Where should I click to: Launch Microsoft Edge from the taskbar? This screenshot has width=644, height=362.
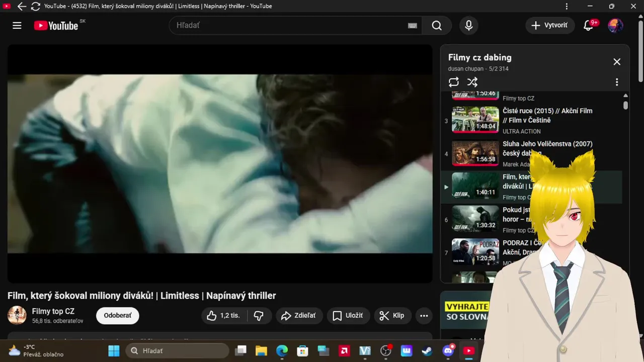coord(282,350)
